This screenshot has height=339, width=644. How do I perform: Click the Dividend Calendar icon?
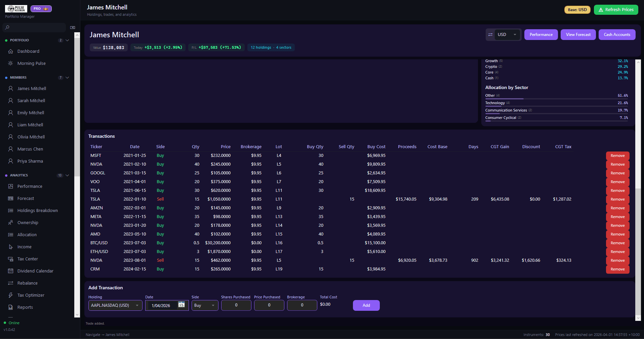pos(11,271)
